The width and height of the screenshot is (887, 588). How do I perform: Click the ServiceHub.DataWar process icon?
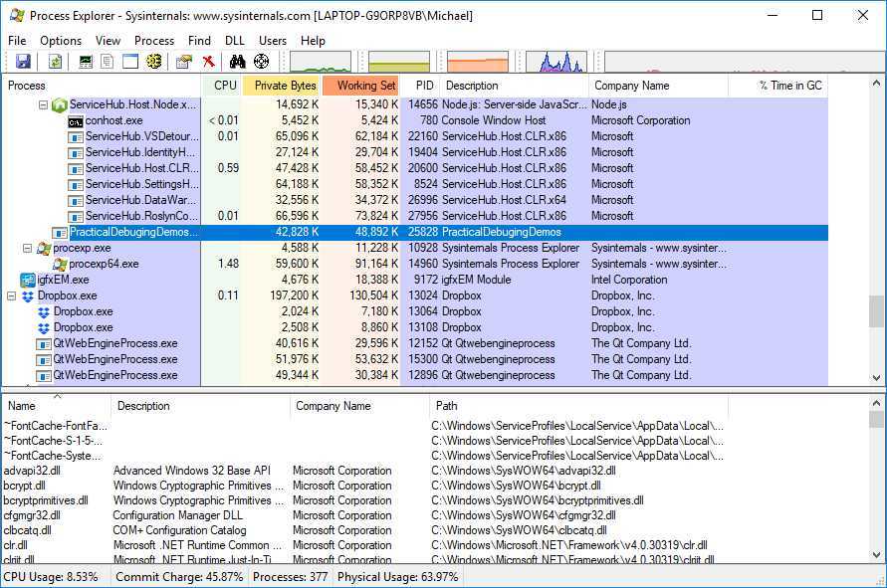(x=76, y=201)
